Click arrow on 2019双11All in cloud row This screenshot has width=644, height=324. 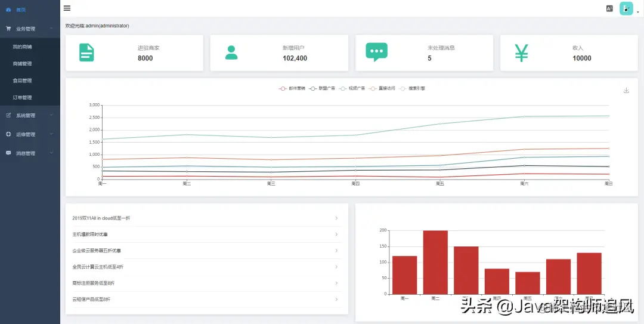(336, 218)
